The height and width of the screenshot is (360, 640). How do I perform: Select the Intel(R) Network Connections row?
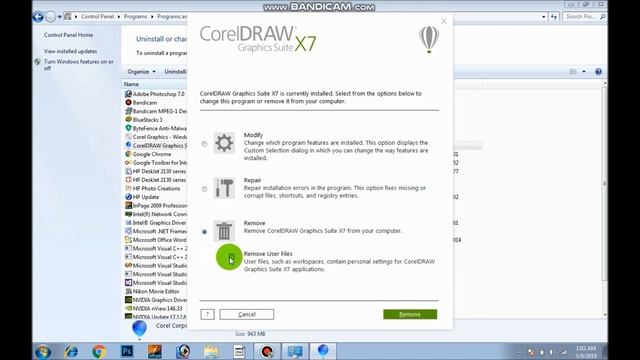point(156,214)
